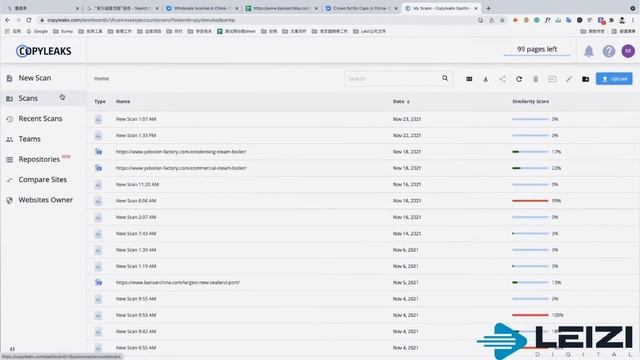The height and width of the screenshot is (360, 640).
Task: Collapse the sidebar with bottom-left arrow
Action: click(12, 349)
